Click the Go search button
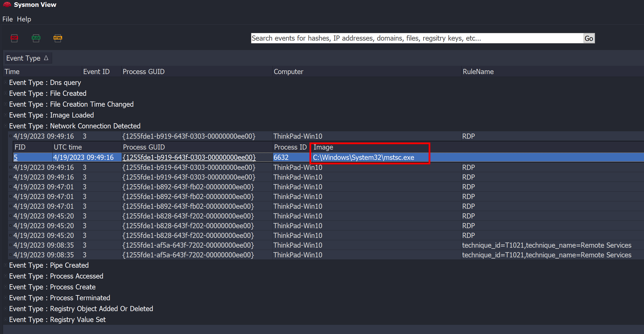Image resolution: width=644 pixels, height=334 pixels. pyautogui.click(x=589, y=38)
